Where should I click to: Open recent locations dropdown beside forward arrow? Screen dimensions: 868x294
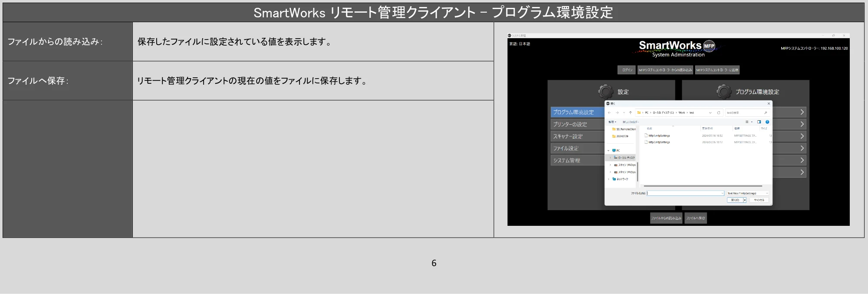624,112
